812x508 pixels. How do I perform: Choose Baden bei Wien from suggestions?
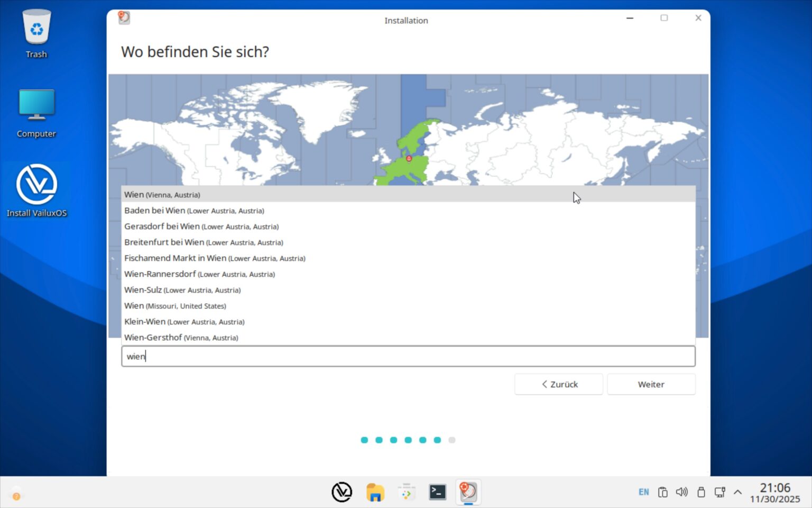click(194, 211)
